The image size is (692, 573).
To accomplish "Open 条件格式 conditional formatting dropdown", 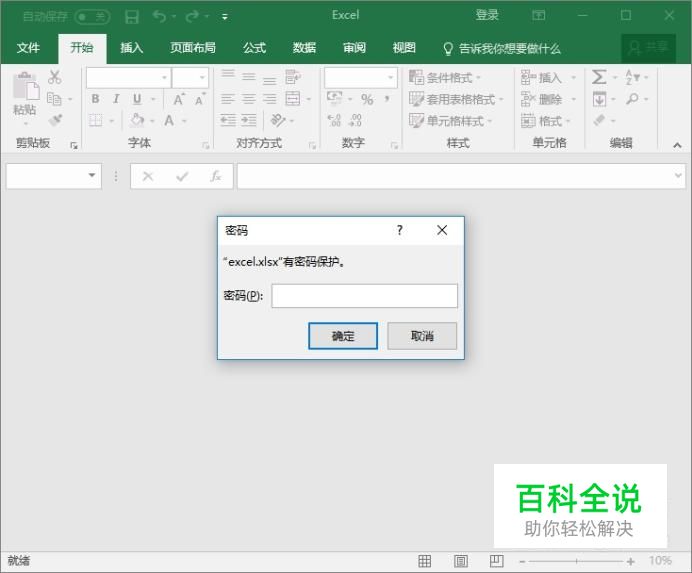I will (444, 78).
